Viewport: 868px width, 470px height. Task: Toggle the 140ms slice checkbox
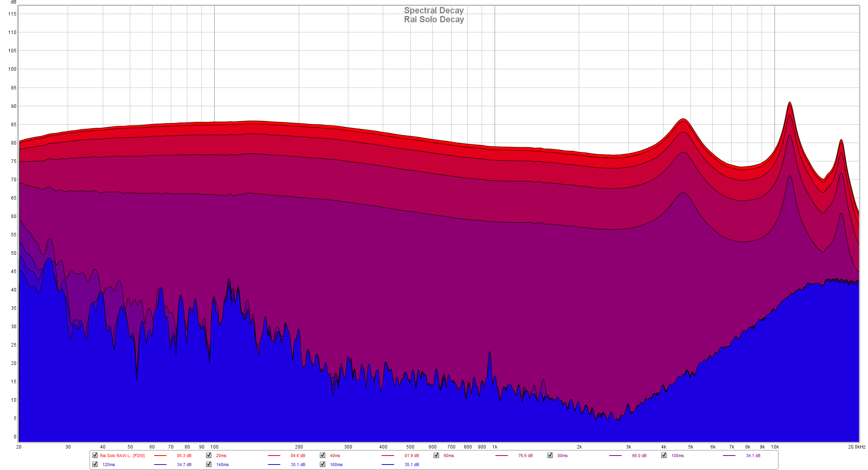(x=209, y=464)
